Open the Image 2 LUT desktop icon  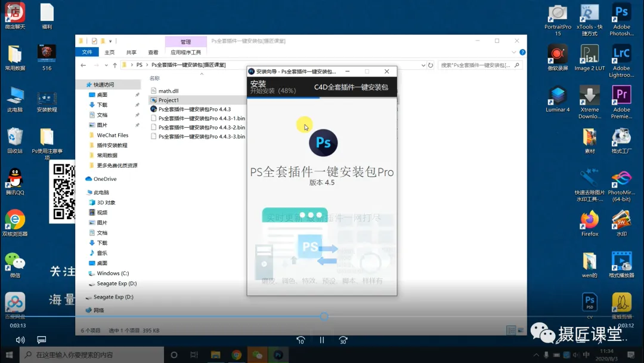coord(589,58)
